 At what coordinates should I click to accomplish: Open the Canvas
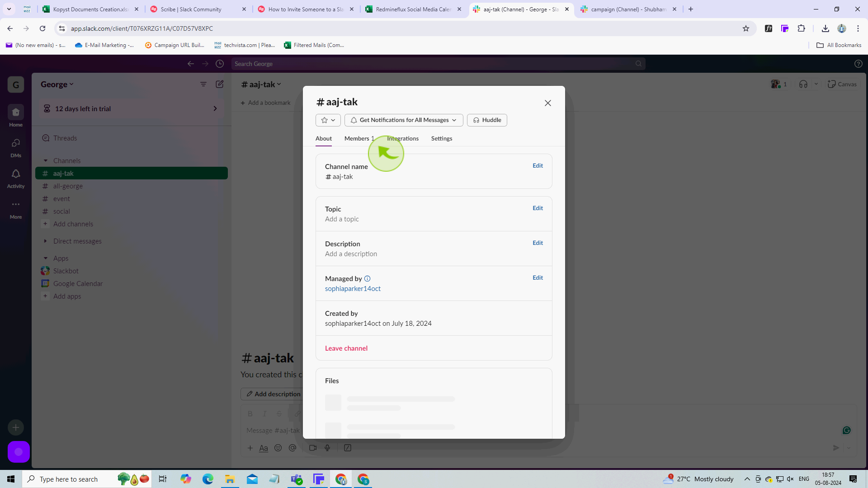tap(842, 84)
